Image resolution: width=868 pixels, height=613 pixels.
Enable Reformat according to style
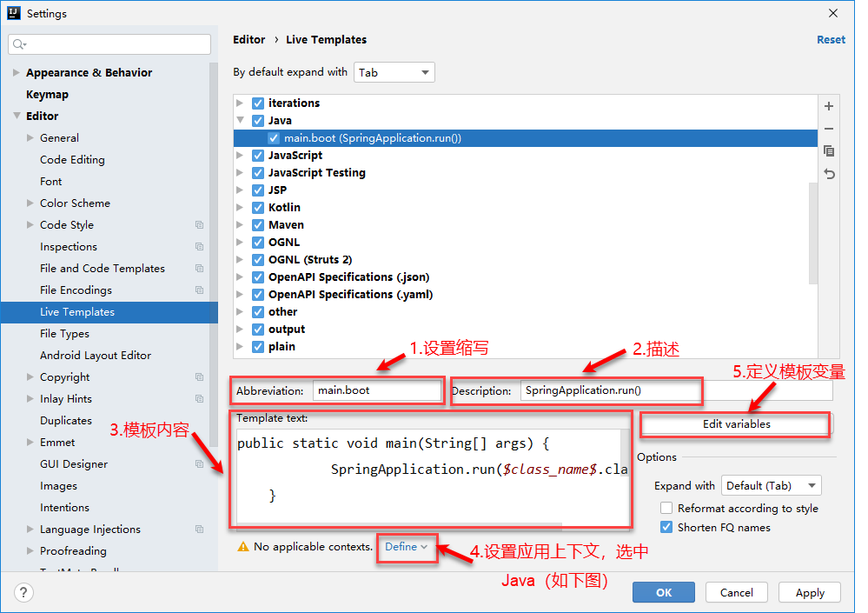pyautogui.click(x=666, y=509)
